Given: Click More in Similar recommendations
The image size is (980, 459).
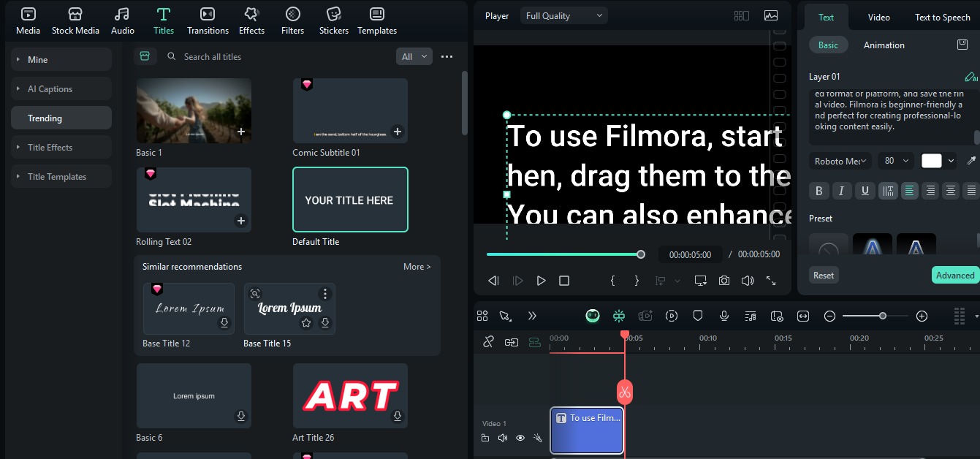Looking at the screenshot, I should pos(417,267).
